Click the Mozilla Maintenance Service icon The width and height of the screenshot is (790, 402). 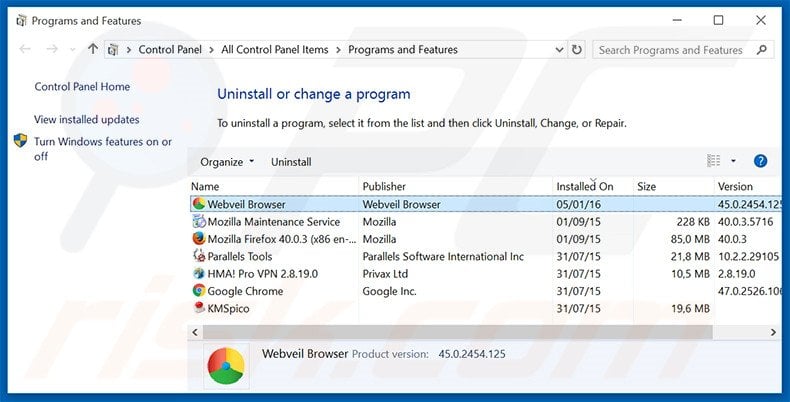199,222
